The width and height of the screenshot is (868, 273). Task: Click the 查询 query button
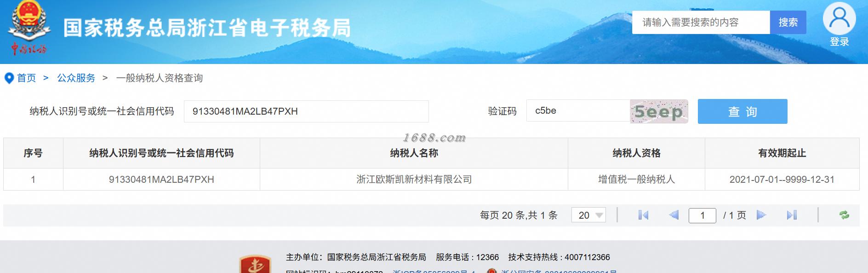pyautogui.click(x=742, y=111)
